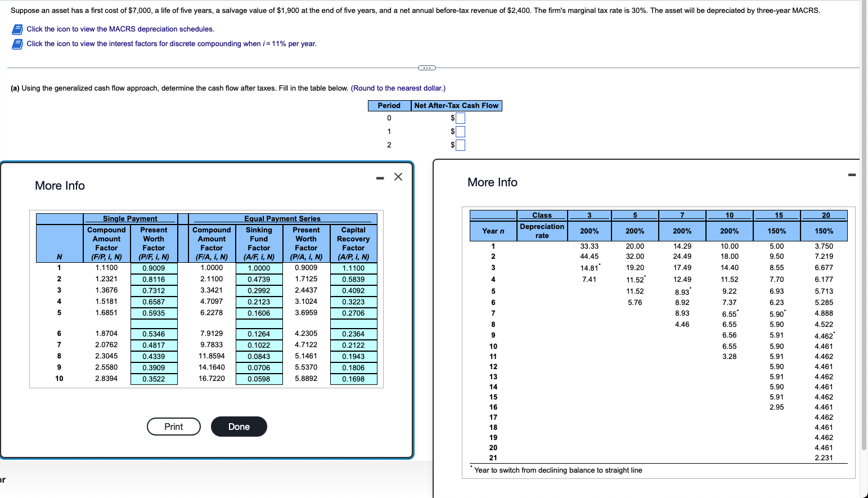The width and height of the screenshot is (868, 498).
Task: Expand the ellipsis divider control
Action: coord(426,68)
